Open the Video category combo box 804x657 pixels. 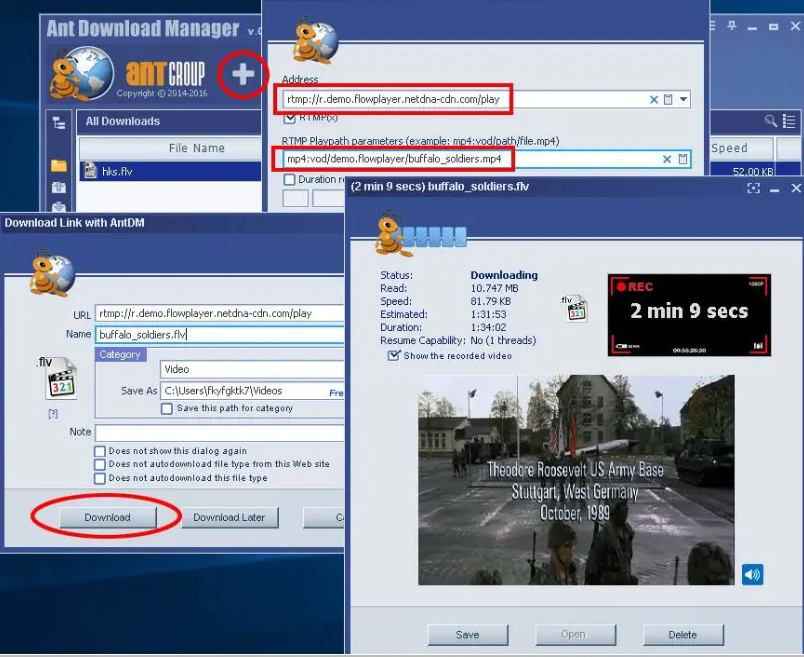[x=252, y=369]
